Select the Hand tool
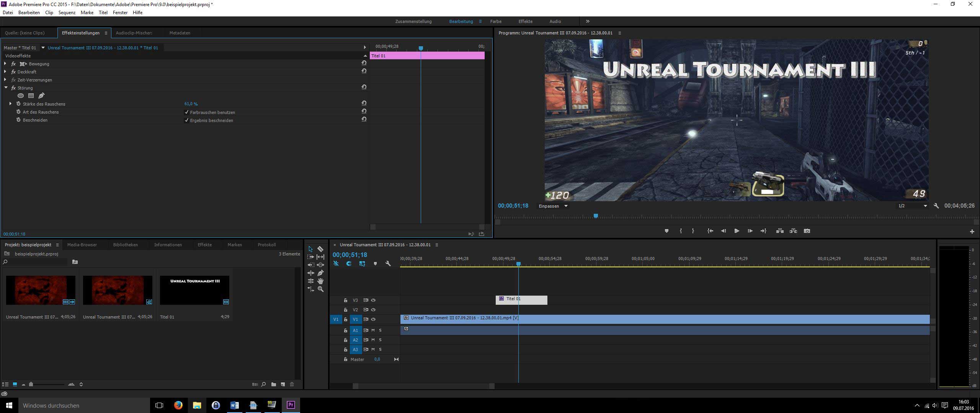 320,281
